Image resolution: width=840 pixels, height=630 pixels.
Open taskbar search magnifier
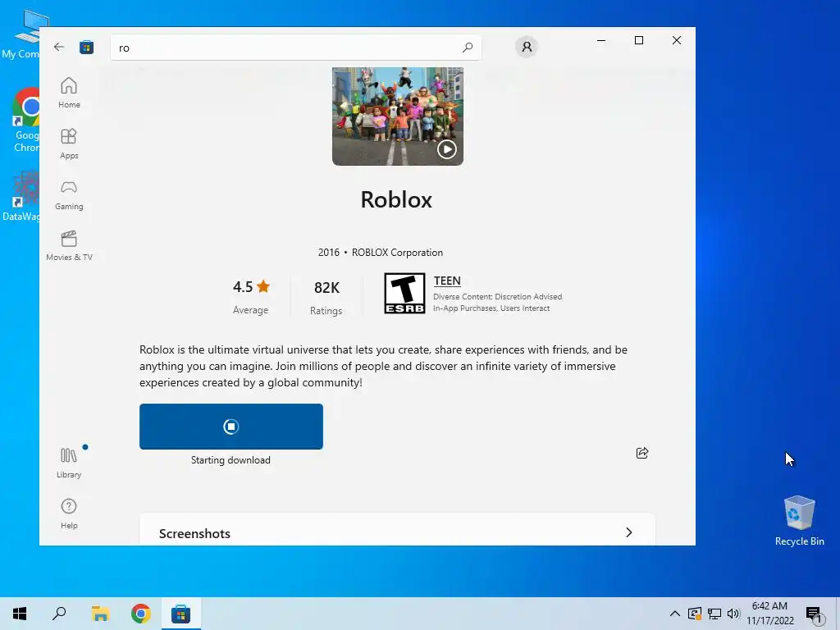click(59, 614)
